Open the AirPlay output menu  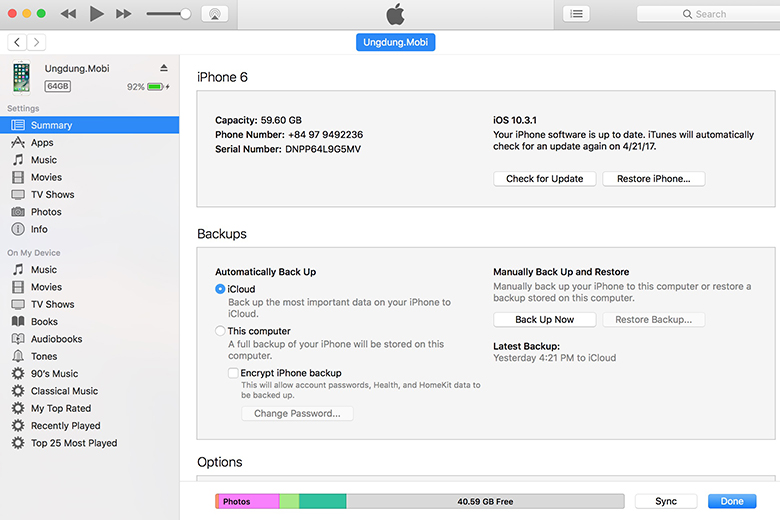click(215, 14)
